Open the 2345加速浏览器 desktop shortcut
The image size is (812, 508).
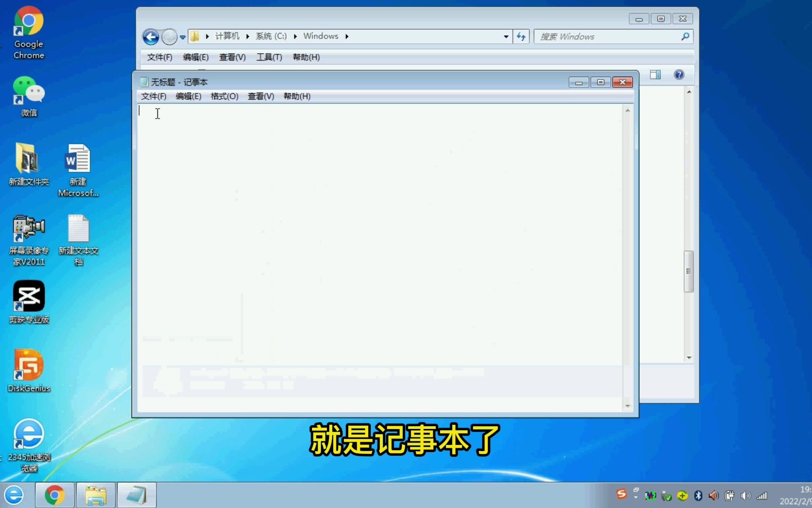point(29,445)
